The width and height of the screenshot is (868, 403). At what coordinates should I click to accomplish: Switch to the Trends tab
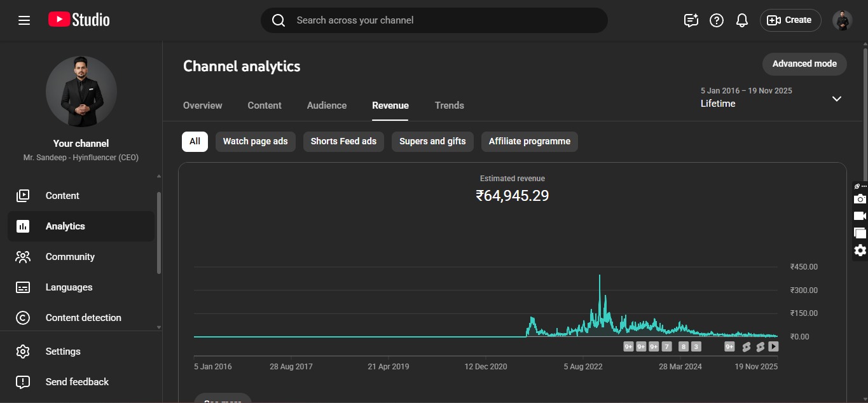click(x=449, y=106)
